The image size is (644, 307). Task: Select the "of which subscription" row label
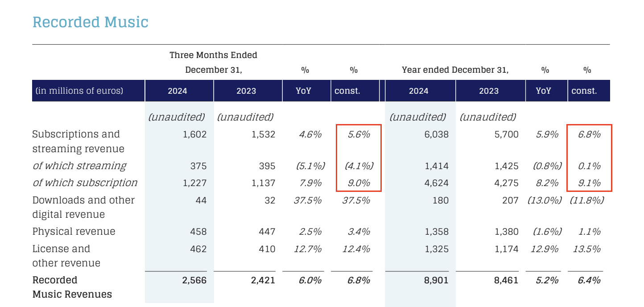tap(85, 183)
